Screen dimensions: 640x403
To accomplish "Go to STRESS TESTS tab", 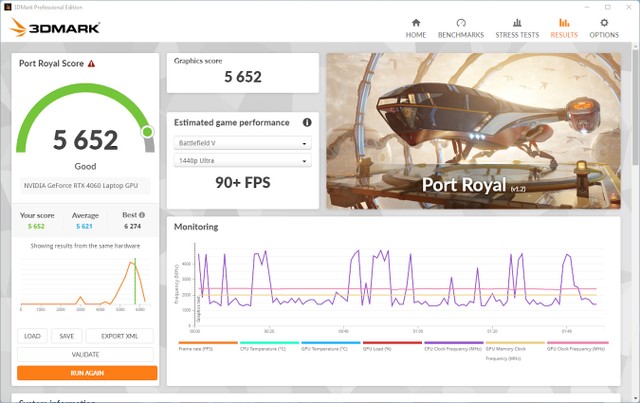I will 517,28.
